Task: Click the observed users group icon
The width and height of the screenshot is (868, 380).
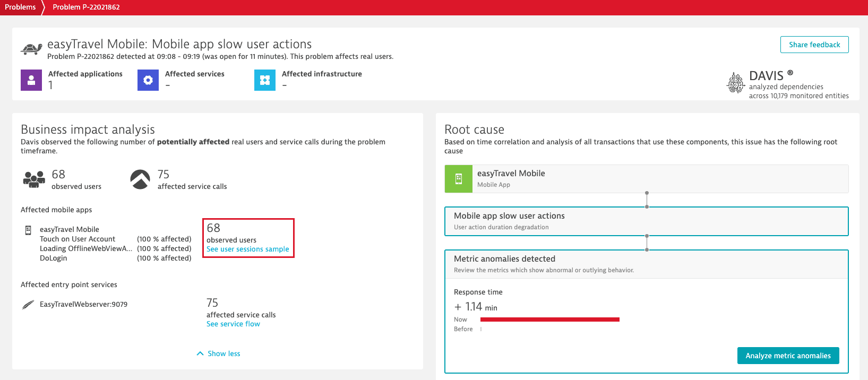Action: coord(34,179)
